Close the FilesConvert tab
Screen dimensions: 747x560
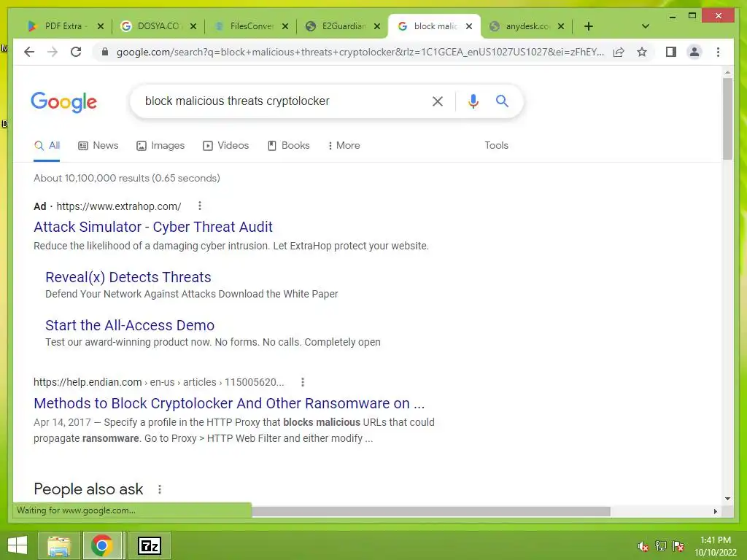click(285, 26)
